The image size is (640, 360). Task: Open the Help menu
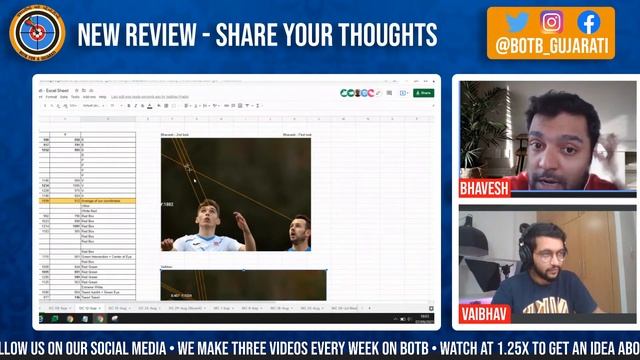click(x=102, y=97)
